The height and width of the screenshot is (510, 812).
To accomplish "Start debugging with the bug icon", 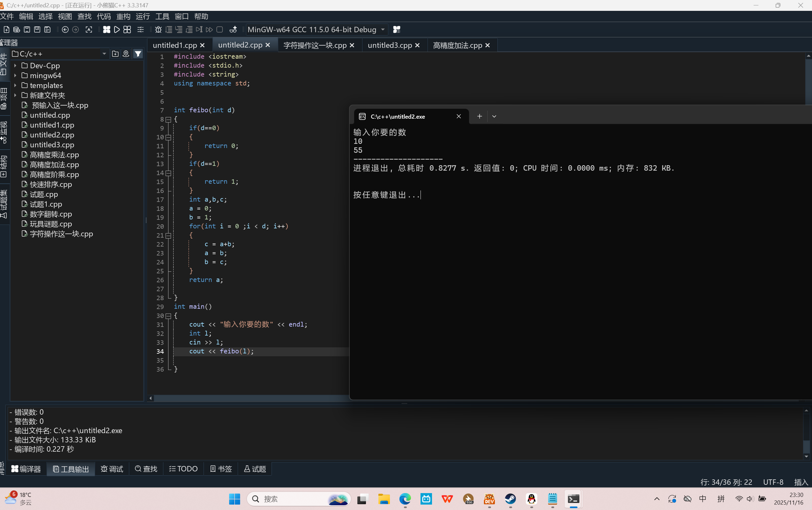I will click(158, 30).
